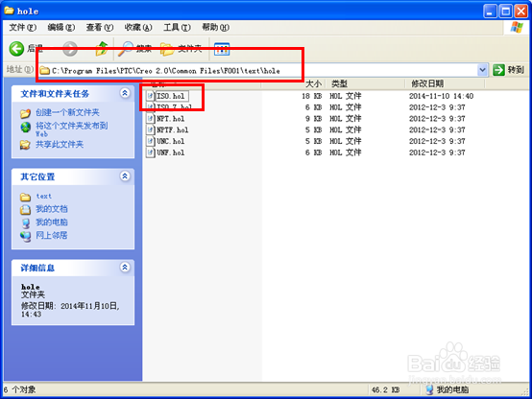Open 我的文档 link

tap(52, 209)
